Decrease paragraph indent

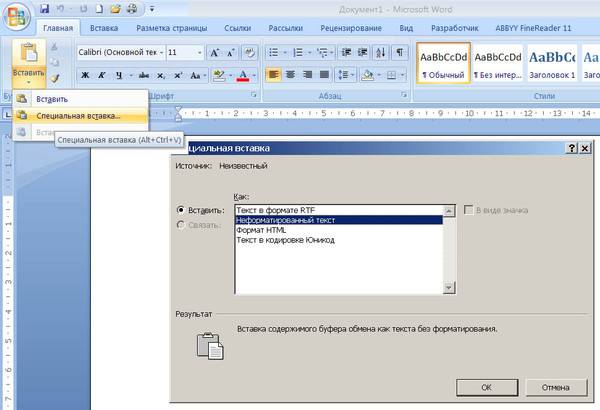tap(346, 52)
